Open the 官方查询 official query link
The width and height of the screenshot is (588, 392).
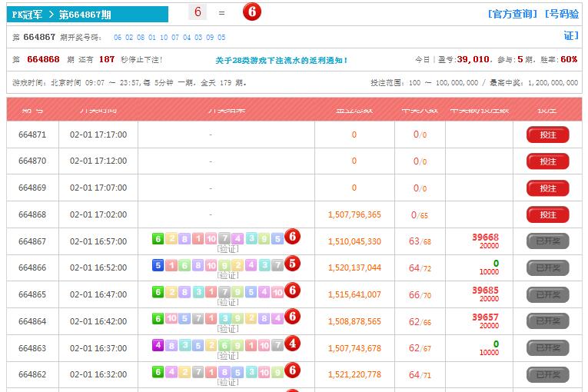(x=513, y=14)
